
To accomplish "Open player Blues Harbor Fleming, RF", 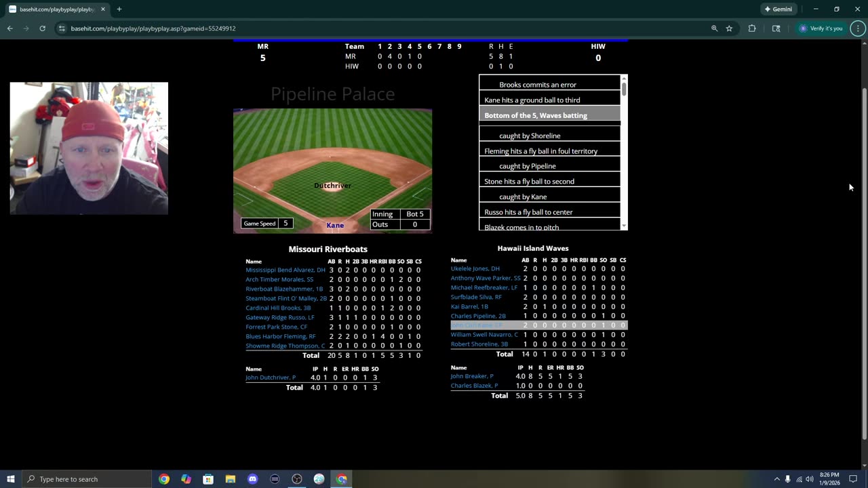I will pos(281,336).
